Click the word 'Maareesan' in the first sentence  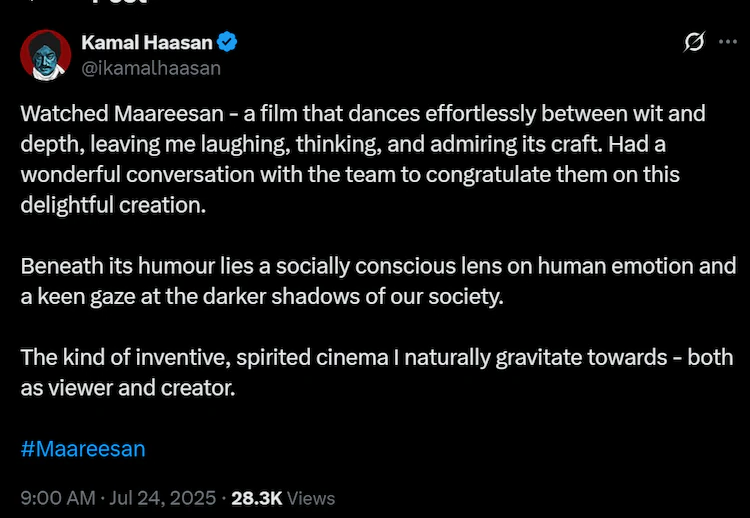pyautogui.click(x=169, y=114)
